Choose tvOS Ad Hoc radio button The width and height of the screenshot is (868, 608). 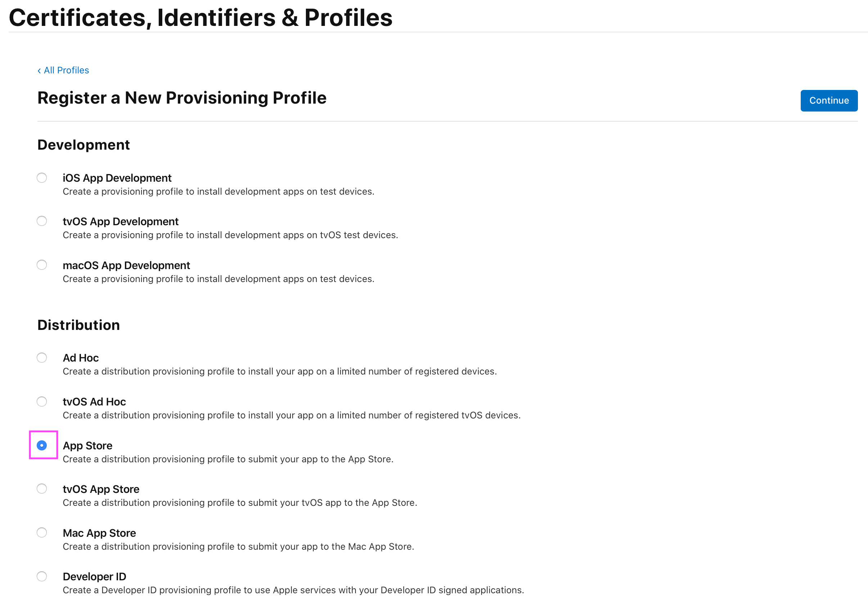point(42,401)
